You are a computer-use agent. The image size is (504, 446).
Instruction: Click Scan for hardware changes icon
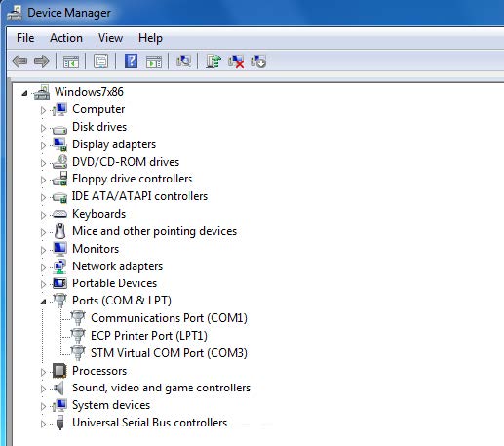point(183,61)
